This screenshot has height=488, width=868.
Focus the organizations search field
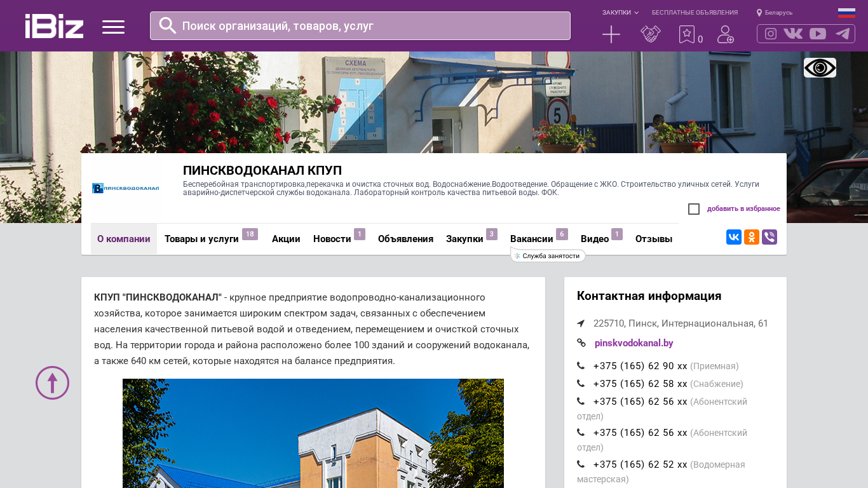click(360, 25)
